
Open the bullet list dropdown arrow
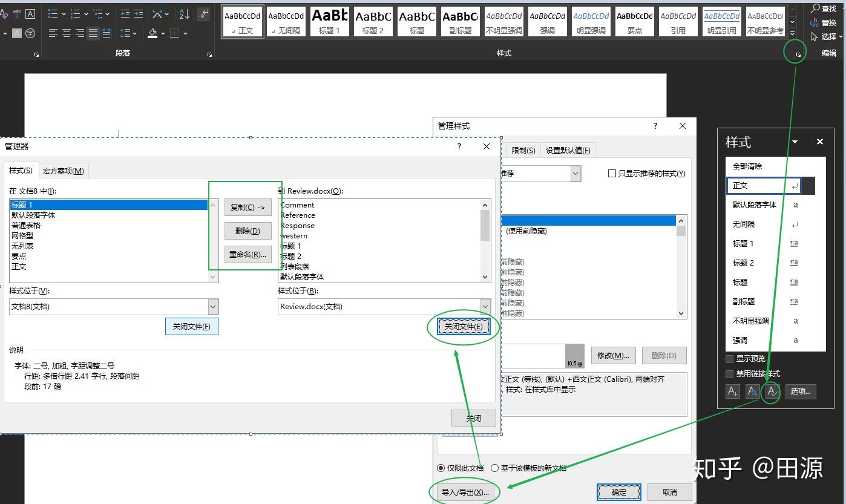[64, 14]
